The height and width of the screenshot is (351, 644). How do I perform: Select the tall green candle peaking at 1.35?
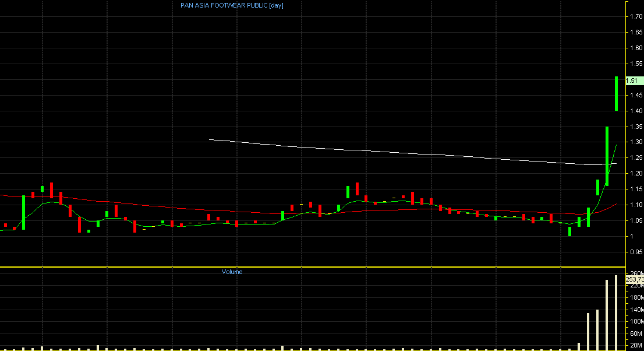pos(607,156)
